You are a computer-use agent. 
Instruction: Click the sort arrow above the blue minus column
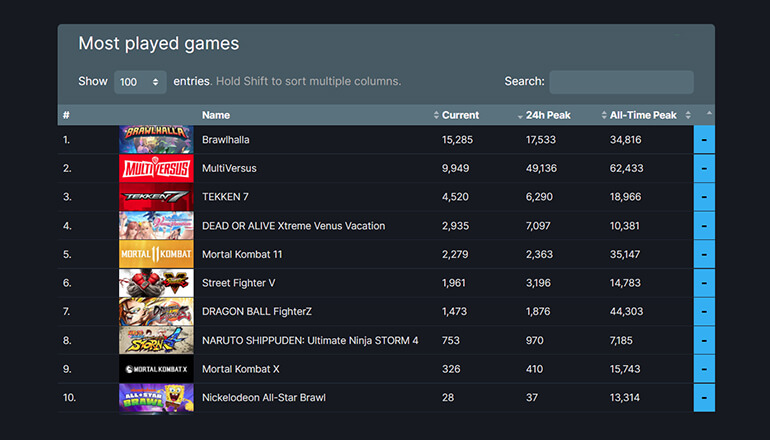[709, 113]
